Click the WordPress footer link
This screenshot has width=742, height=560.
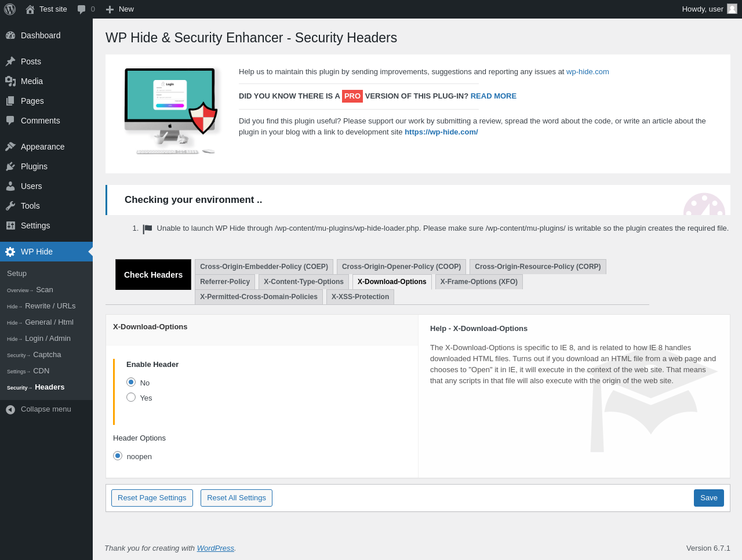click(216, 548)
